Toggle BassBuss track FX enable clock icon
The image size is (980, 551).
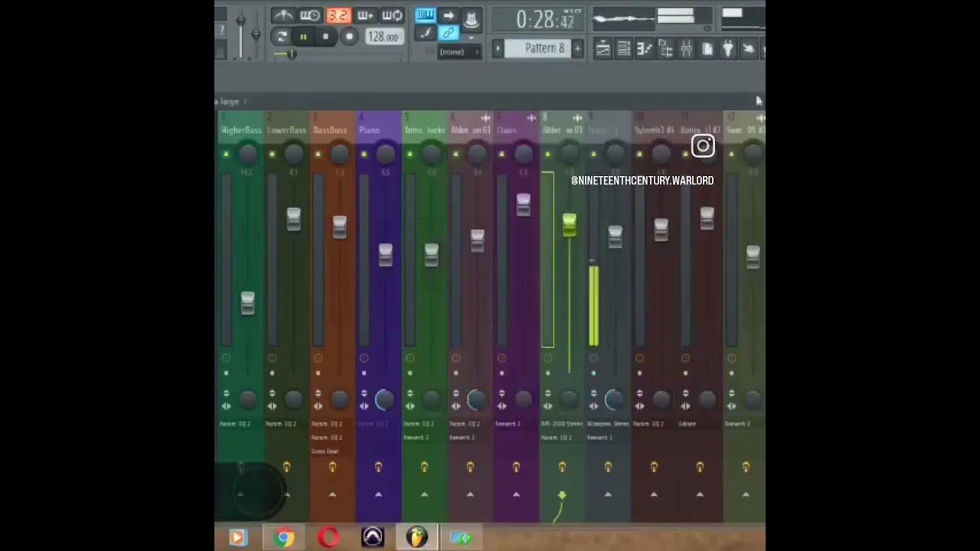click(x=318, y=358)
